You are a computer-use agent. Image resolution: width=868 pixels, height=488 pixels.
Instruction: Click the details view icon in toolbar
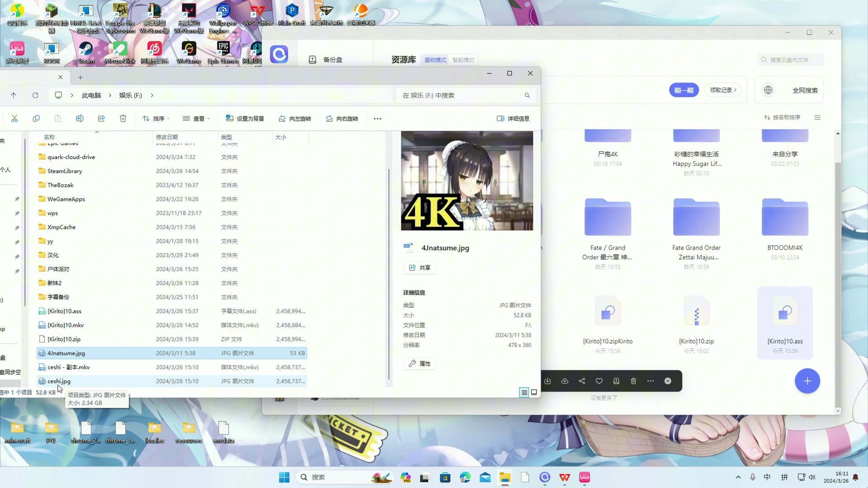pyautogui.click(x=524, y=392)
